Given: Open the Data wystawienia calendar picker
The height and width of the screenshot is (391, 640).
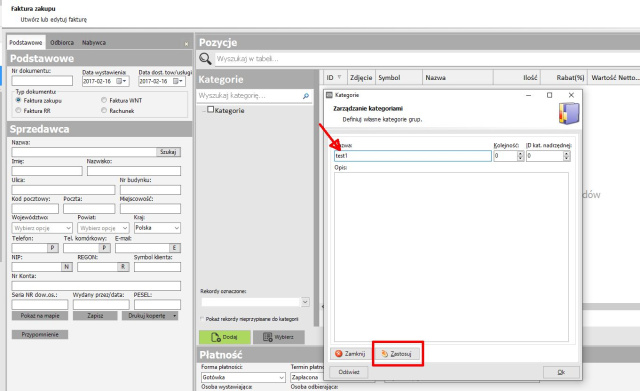Looking at the screenshot, I should click(x=122, y=81).
